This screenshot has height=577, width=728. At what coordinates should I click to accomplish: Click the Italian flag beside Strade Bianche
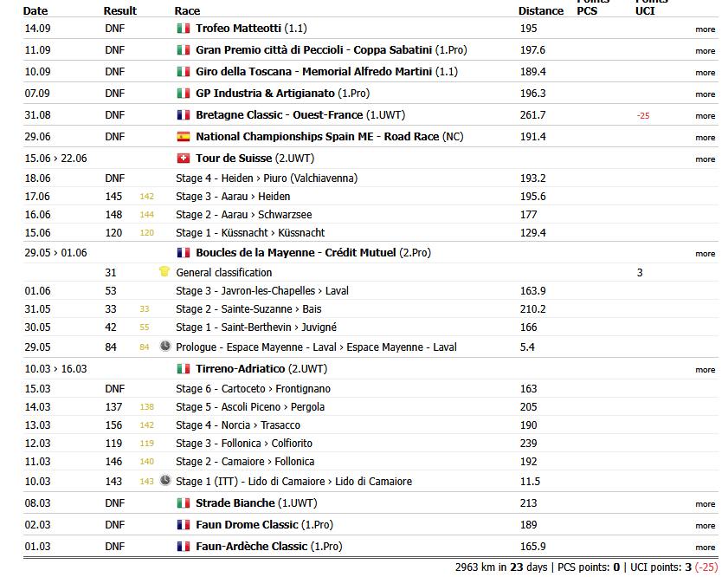[183, 503]
